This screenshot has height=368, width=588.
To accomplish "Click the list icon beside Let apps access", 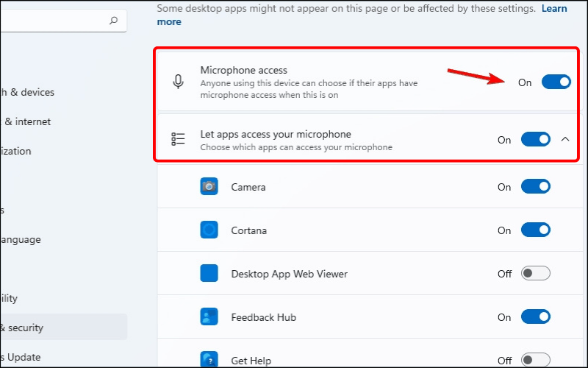I will [178, 140].
